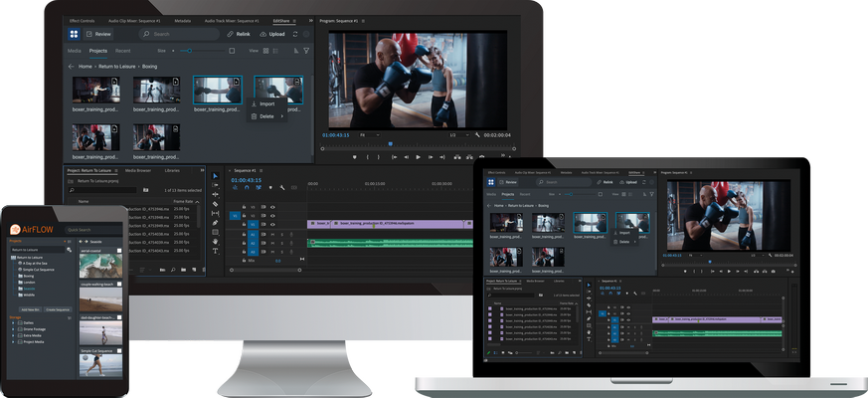Open the Fit zoom dropdown in monitor's Program panel
The height and width of the screenshot is (398, 868).
(369, 134)
